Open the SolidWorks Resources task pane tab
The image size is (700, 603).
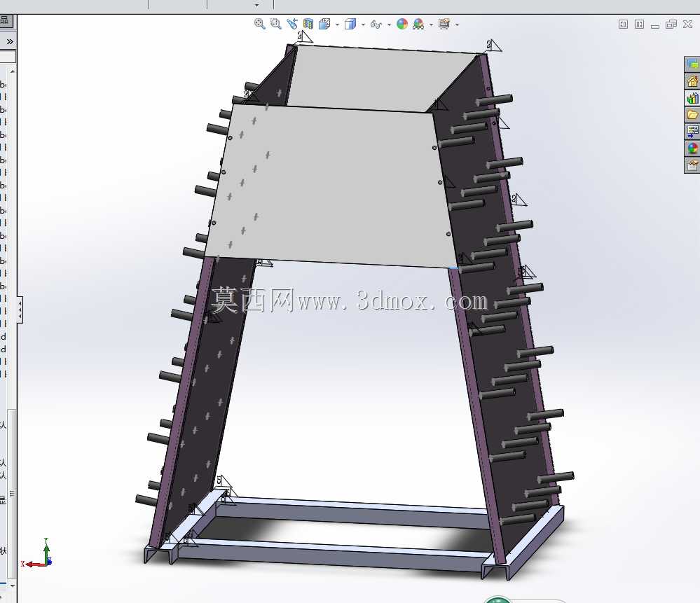click(x=692, y=64)
